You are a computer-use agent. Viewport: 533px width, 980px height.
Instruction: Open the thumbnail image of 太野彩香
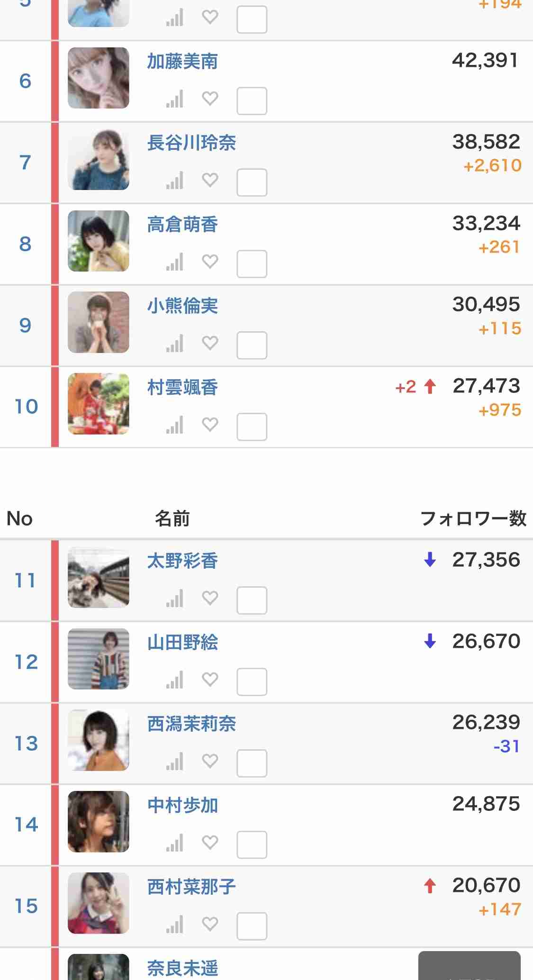coord(99,578)
